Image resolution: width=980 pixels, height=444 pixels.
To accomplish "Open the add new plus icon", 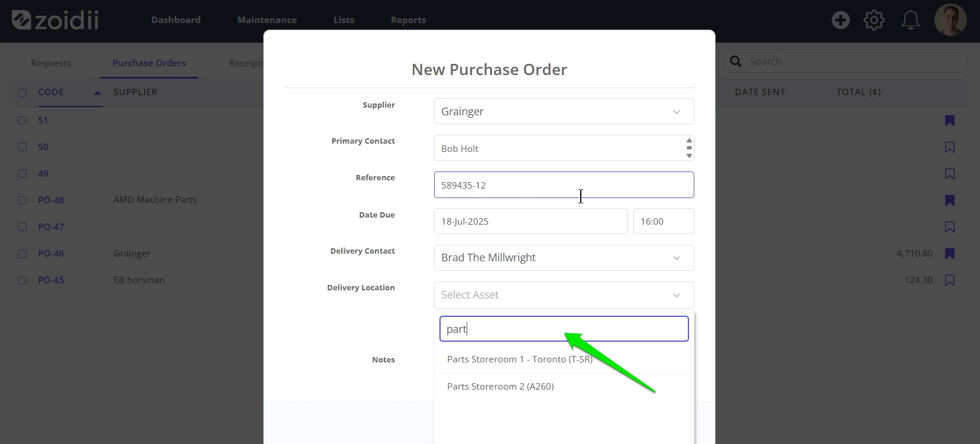I will (x=840, y=20).
